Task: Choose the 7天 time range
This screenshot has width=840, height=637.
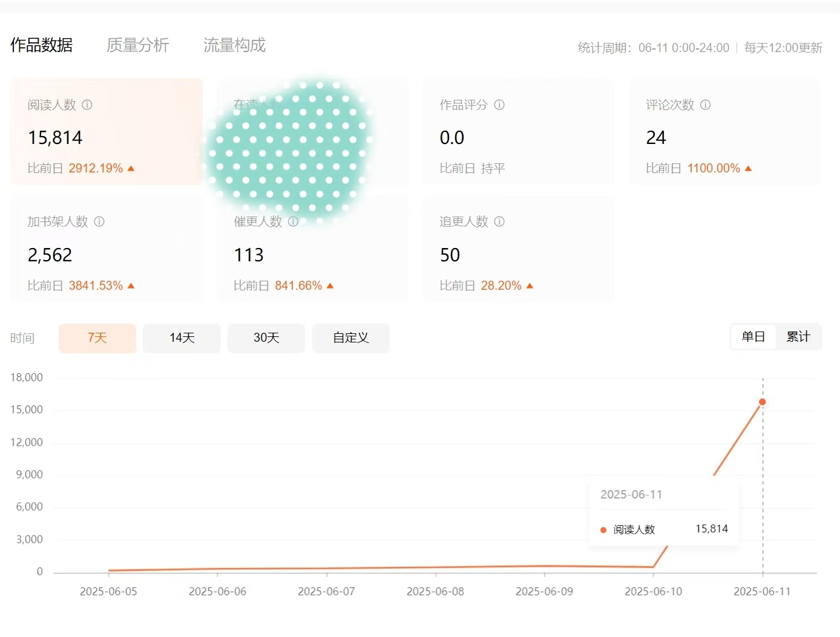Action: pyautogui.click(x=97, y=338)
